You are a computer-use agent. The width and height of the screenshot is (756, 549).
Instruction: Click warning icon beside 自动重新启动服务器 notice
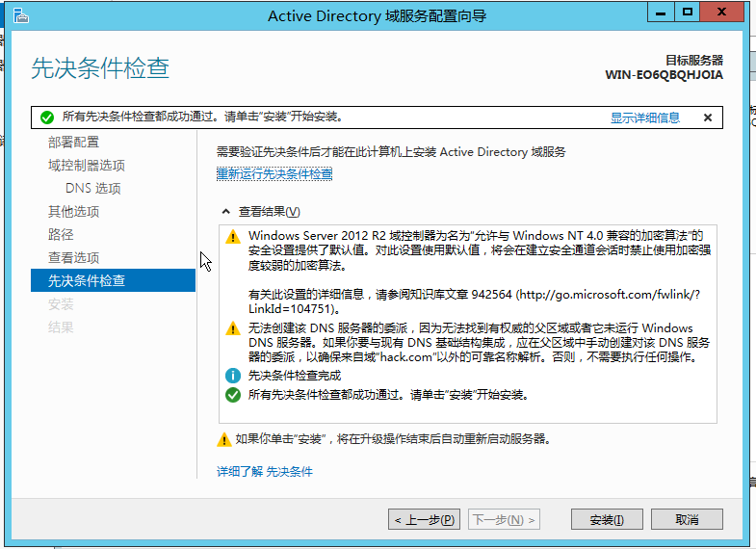pyautogui.click(x=223, y=439)
